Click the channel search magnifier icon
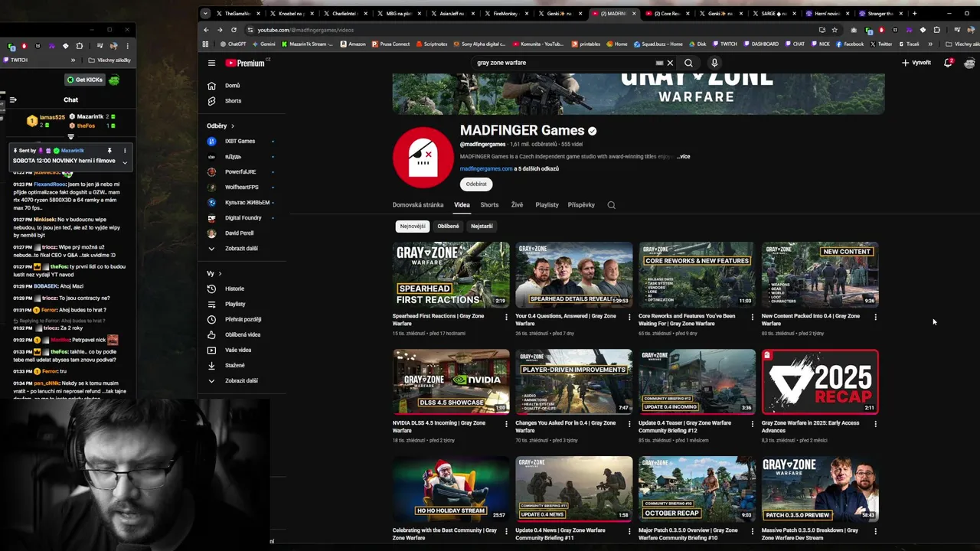Image resolution: width=980 pixels, height=551 pixels. point(611,205)
